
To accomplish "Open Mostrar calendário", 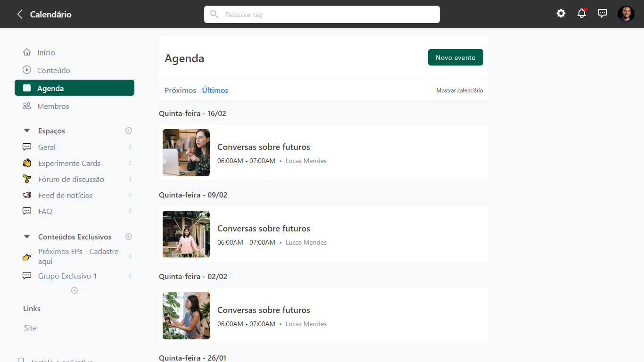I will [x=460, y=90].
